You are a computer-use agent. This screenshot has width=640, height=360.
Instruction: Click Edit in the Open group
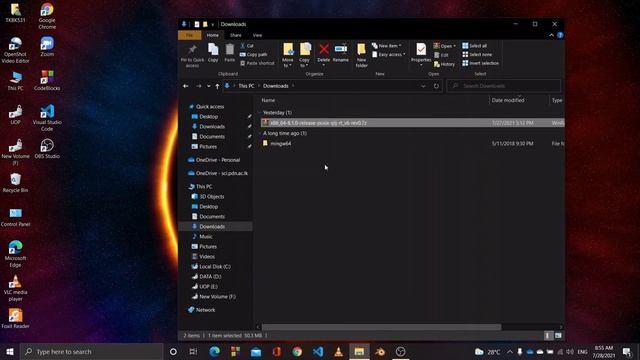pos(441,55)
